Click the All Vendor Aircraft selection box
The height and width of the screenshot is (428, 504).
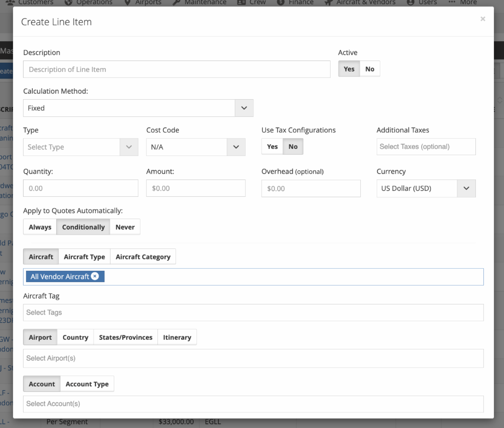pyautogui.click(x=253, y=277)
